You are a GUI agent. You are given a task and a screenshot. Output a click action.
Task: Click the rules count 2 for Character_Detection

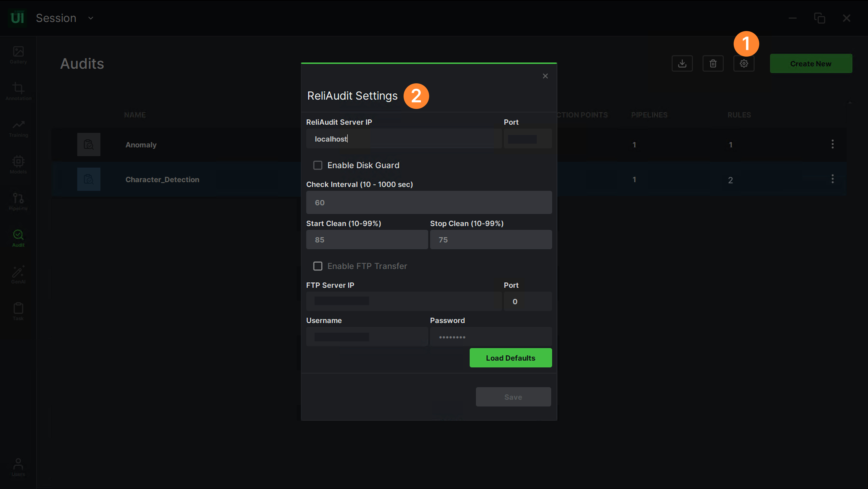(x=730, y=180)
